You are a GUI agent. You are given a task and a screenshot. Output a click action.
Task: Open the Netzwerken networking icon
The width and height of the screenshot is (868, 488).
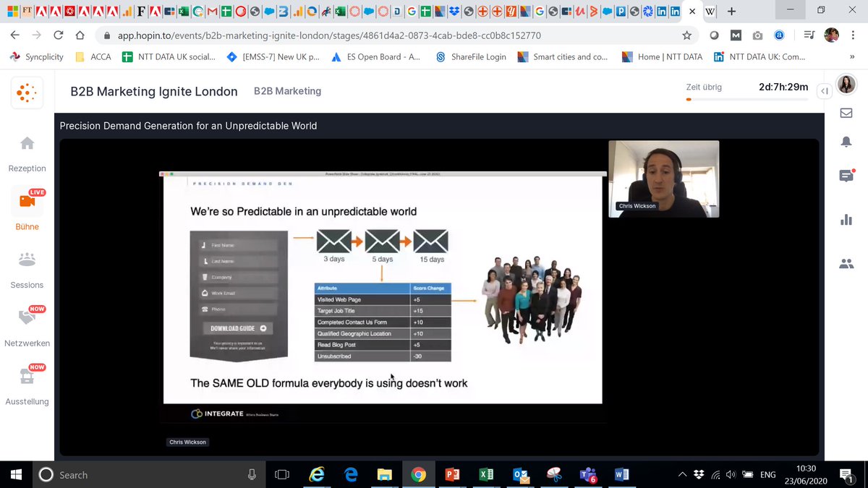pyautogui.click(x=27, y=316)
